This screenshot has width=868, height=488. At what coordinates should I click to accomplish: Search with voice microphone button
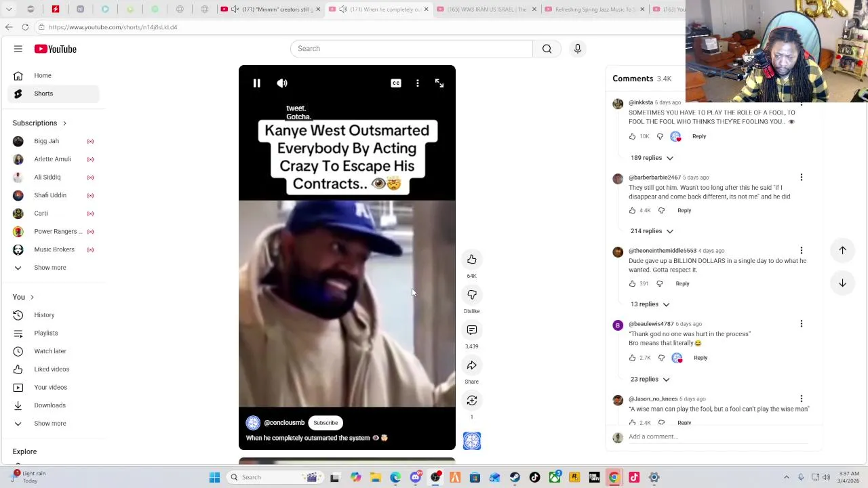click(x=578, y=49)
